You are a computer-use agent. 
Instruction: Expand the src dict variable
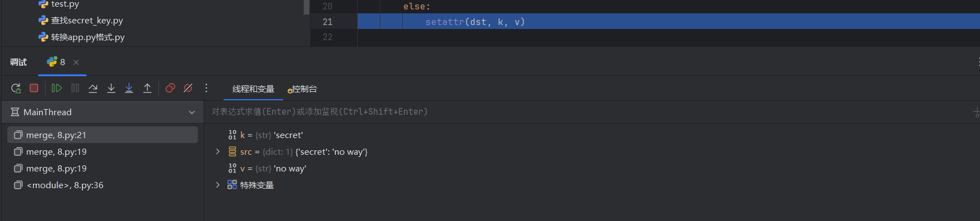(x=217, y=151)
